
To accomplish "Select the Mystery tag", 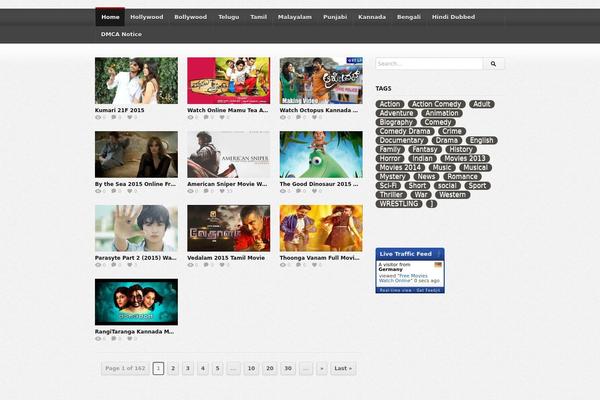I will coord(393,177).
